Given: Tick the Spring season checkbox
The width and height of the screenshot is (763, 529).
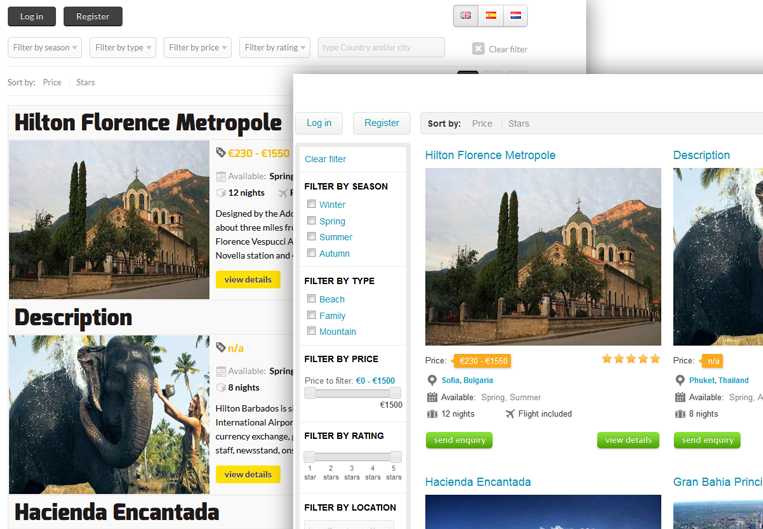Looking at the screenshot, I should (x=311, y=220).
